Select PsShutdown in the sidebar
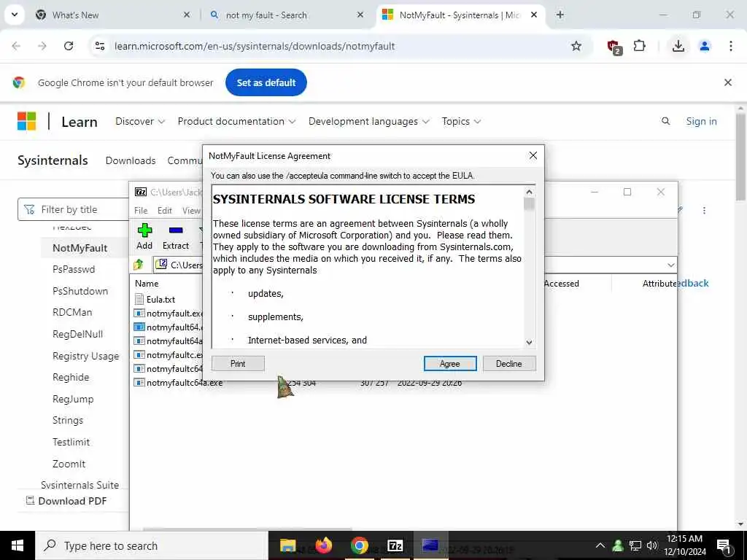This screenshot has width=747, height=560. 80,291
